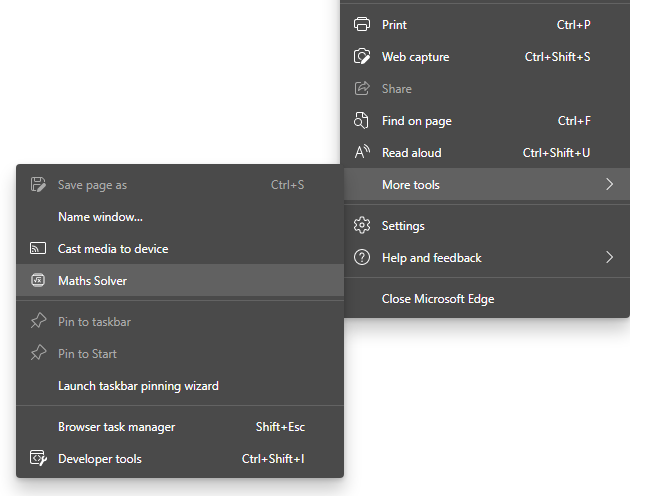Select the Maths Solver menu item

click(93, 281)
